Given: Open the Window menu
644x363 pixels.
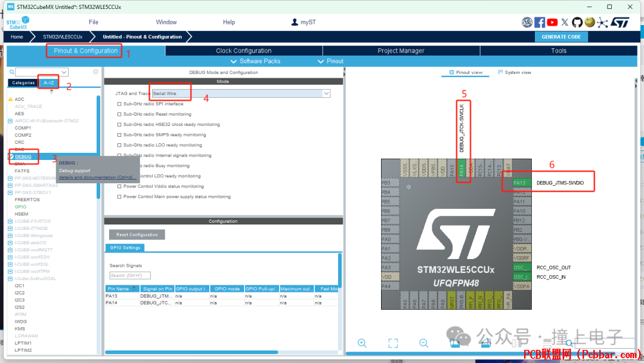Looking at the screenshot, I should click(166, 22).
